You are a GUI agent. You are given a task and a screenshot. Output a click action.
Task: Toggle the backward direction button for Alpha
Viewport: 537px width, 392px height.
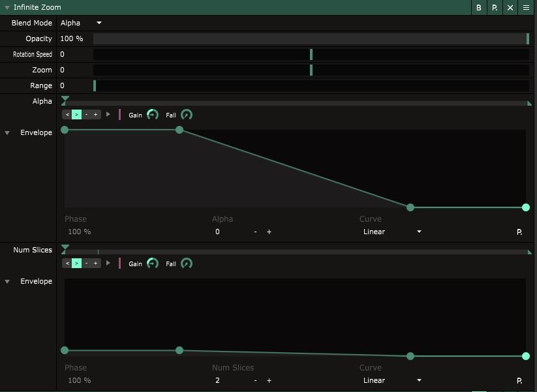67,115
